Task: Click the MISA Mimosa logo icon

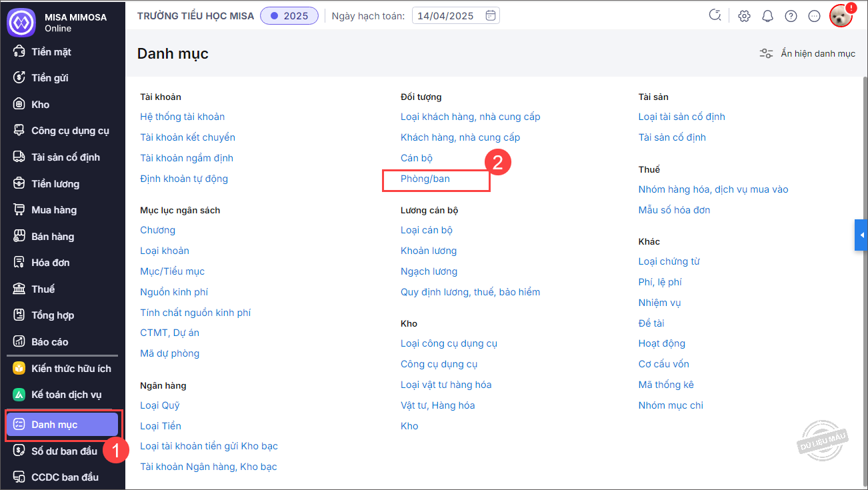Action: (21, 22)
